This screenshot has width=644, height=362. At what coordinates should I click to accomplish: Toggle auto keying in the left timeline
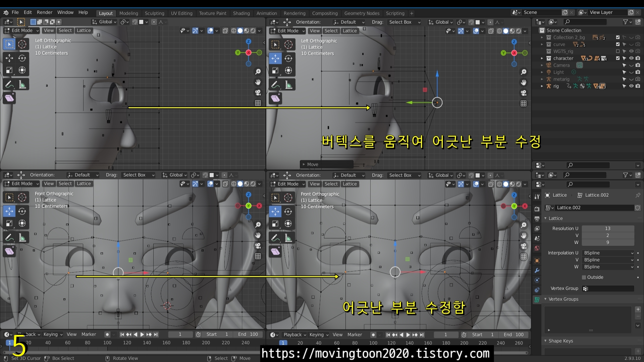(x=107, y=335)
